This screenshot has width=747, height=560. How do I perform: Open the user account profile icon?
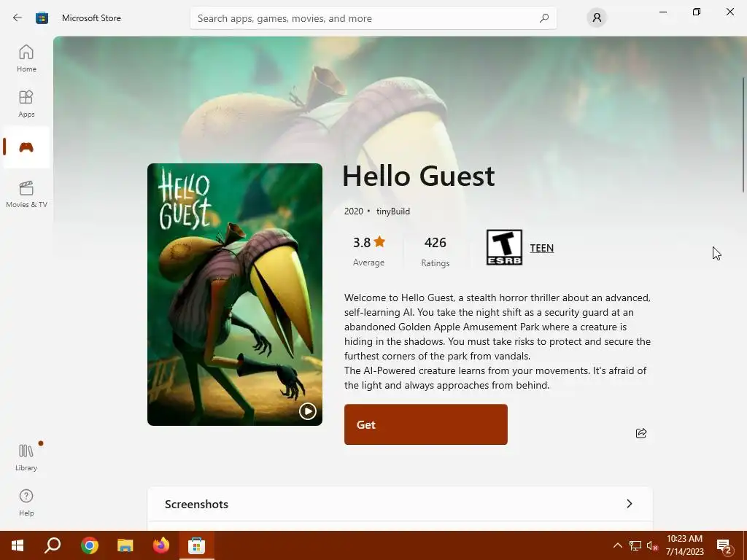point(597,18)
